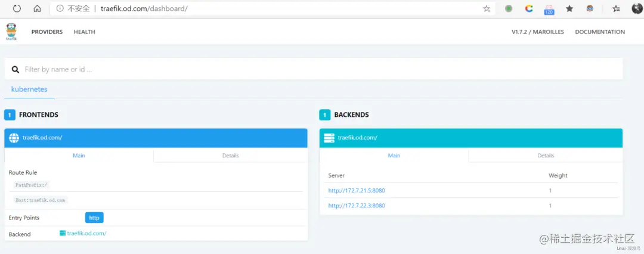Screen dimensions: 644x254
Task: Click the http entry point badge
Action: click(94, 218)
